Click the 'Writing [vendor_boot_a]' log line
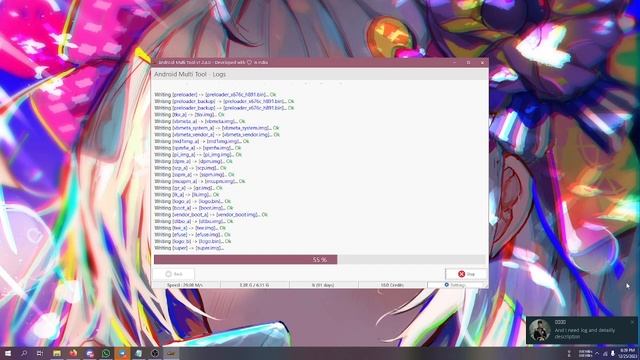Screen dimensions: 640x360 211,214
